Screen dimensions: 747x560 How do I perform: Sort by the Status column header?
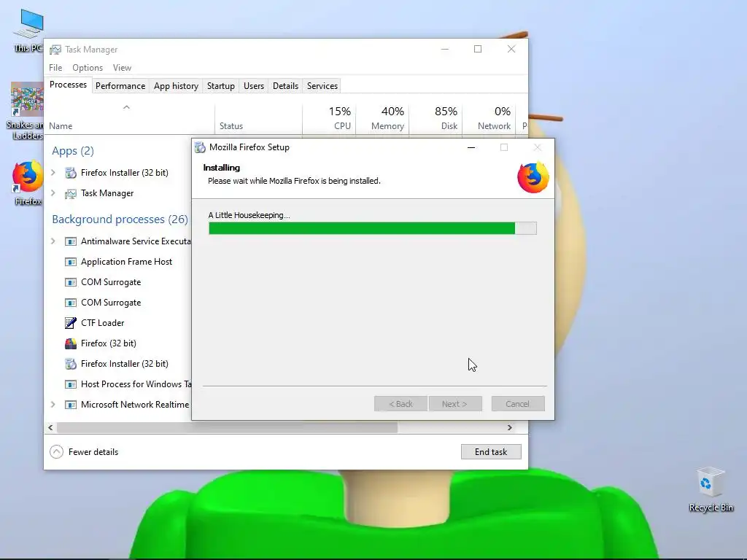pos(259,118)
